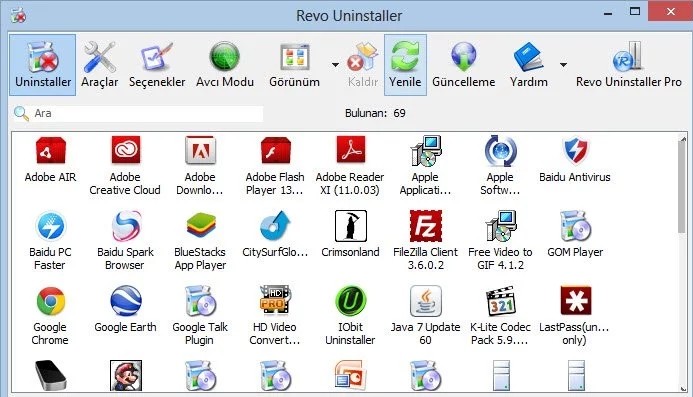Select Java 7 Update 60 icon
The height and width of the screenshot is (397, 693).
click(x=426, y=301)
